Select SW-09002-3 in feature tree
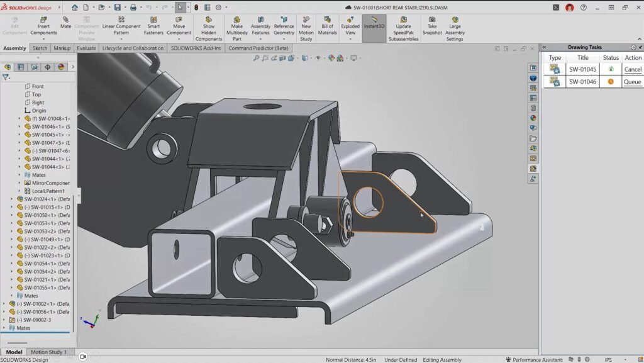Image resolution: width=644 pixels, height=363 pixels. click(x=33, y=320)
